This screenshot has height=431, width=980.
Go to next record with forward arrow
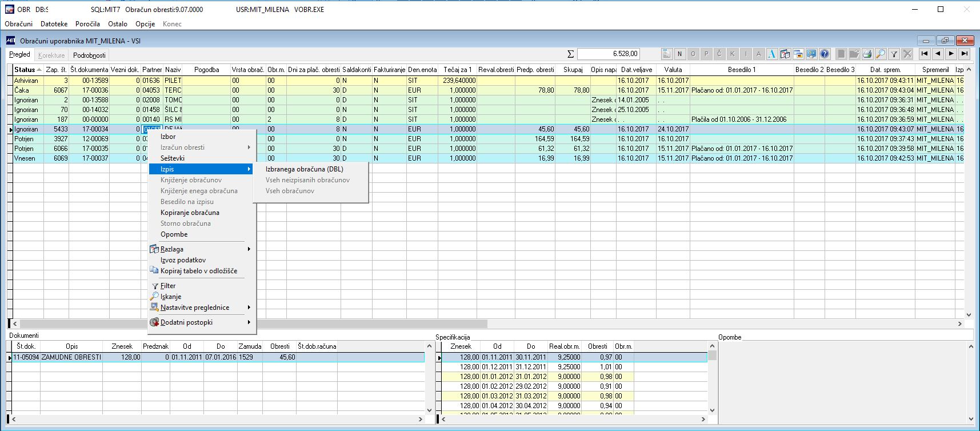[x=951, y=54]
